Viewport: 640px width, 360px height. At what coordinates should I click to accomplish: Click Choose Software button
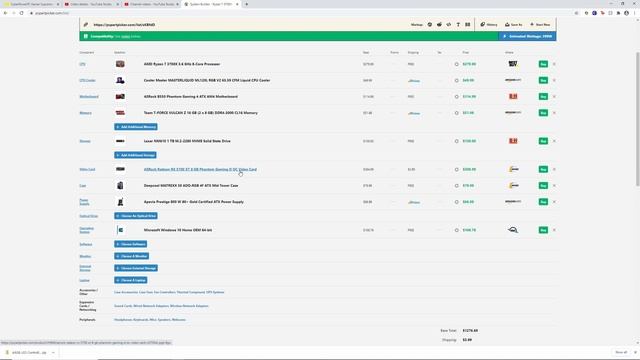[131, 244]
